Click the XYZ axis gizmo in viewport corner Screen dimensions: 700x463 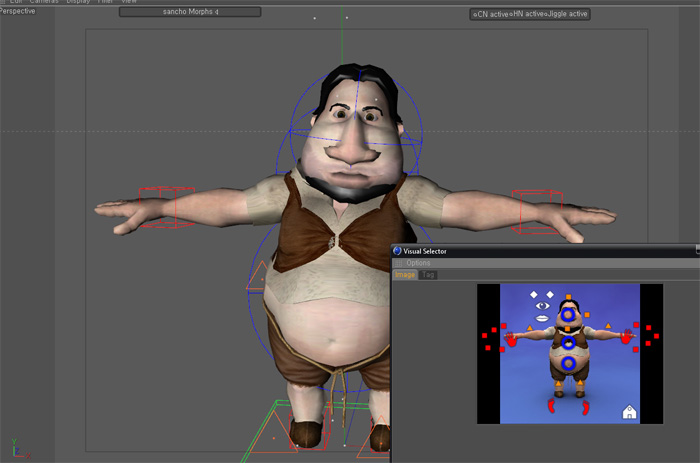tap(20, 448)
